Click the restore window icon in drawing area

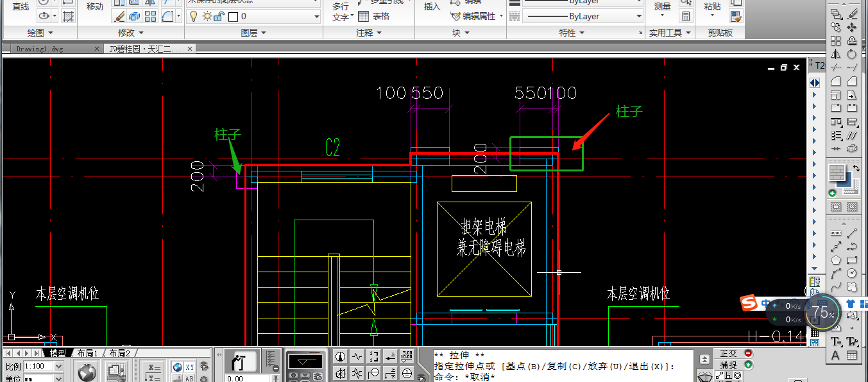783,67
